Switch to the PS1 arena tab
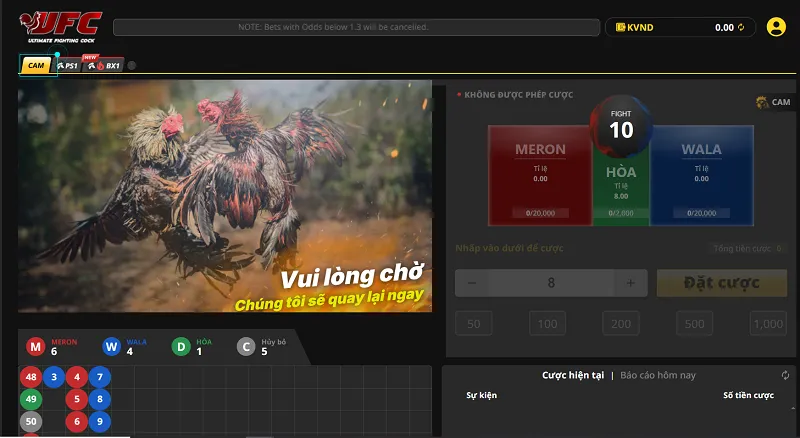The height and width of the screenshot is (438, 800). [68, 65]
